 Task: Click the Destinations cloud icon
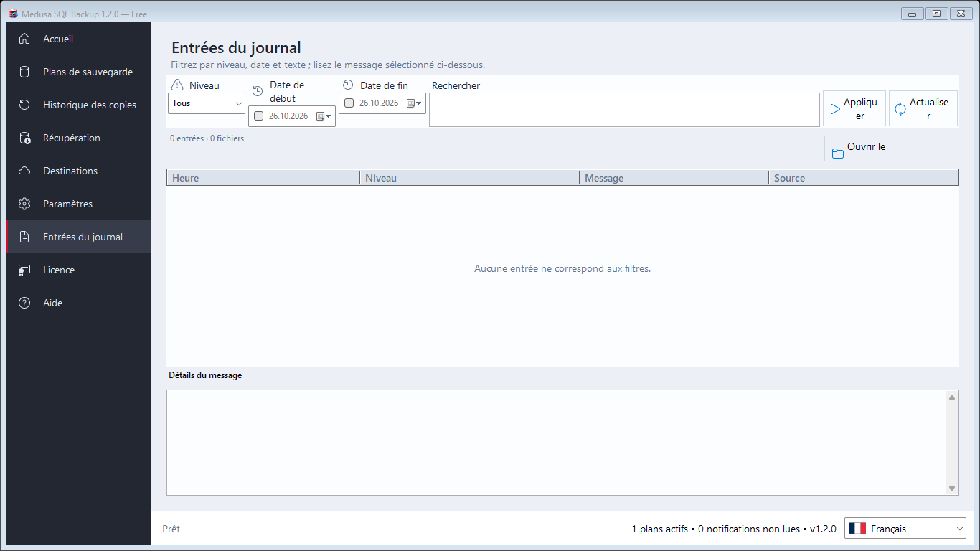[24, 171]
